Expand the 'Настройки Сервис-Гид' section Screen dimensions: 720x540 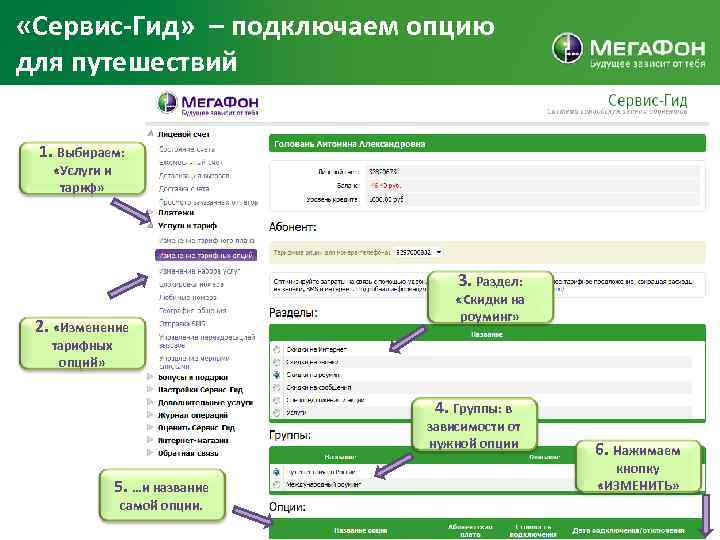click(150, 389)
